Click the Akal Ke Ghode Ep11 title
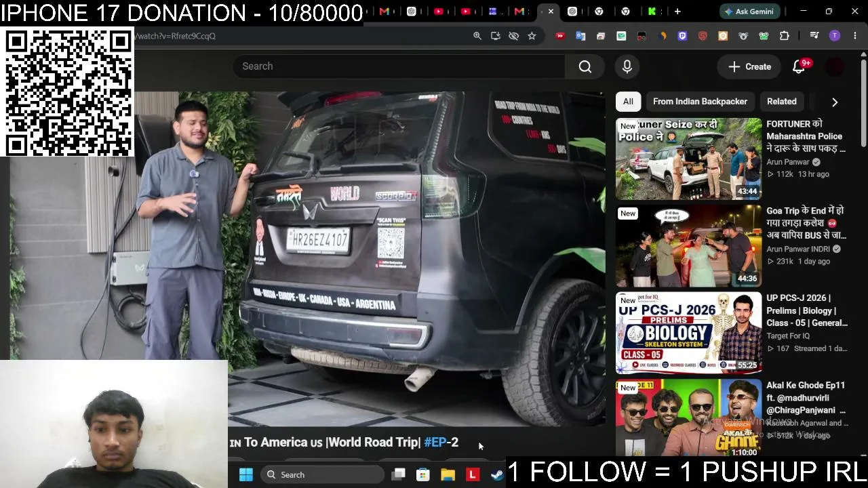This screenshot has height=488, width=868. 806,398
